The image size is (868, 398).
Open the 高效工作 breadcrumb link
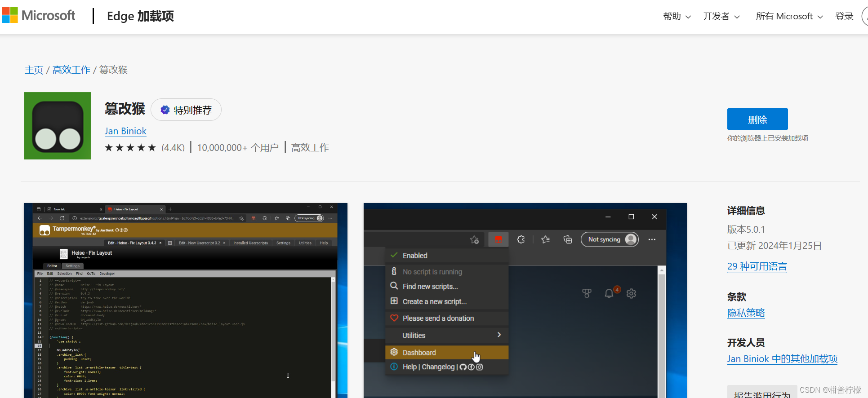[x=71, y=70]
